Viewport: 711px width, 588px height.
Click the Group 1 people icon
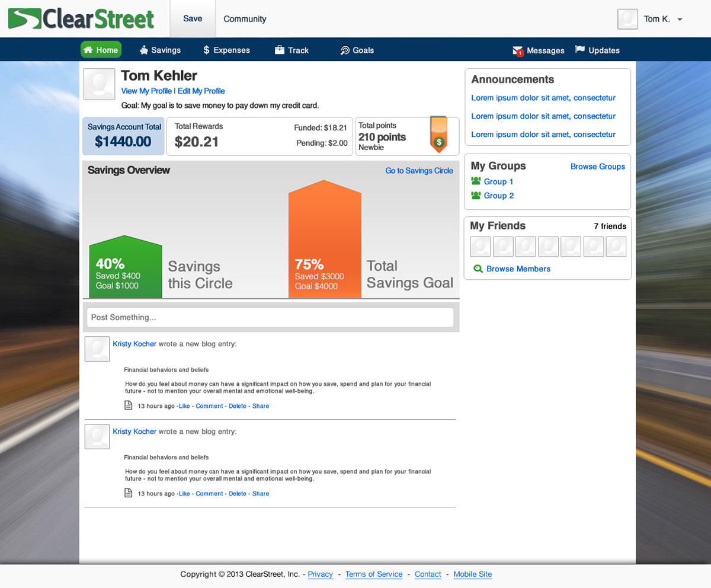476,181
